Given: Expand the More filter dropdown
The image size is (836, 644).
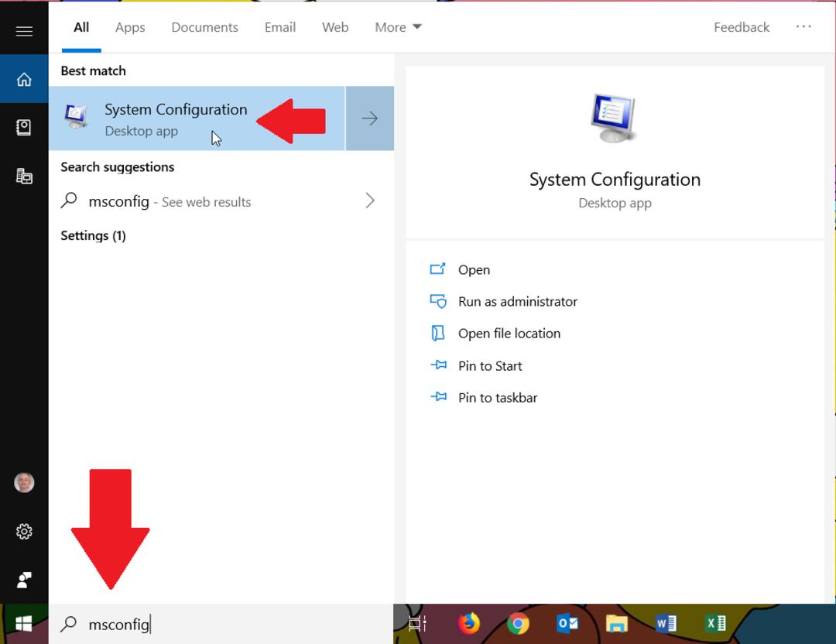Looking at the screenshot, I should (x=398, y=27).
